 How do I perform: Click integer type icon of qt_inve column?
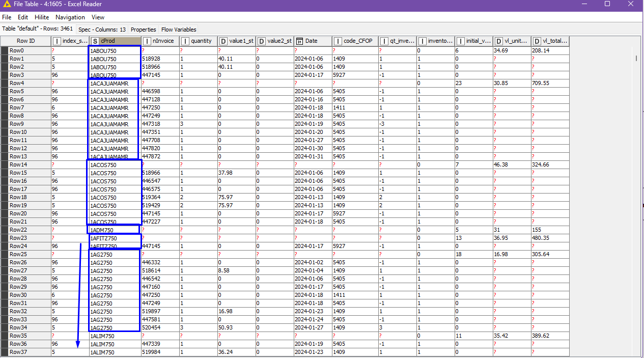(x=384, y=41)
